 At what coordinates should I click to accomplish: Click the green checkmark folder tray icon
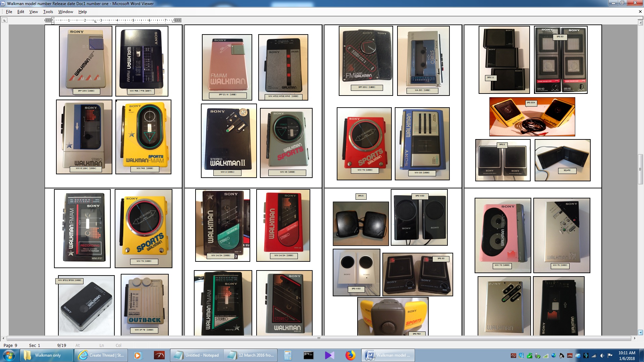(529, 356)
